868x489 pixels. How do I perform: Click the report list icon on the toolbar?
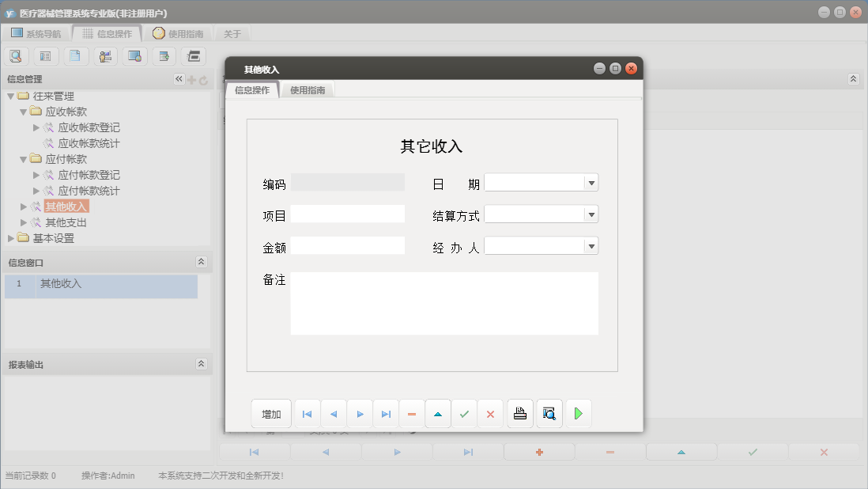point(45,56)
